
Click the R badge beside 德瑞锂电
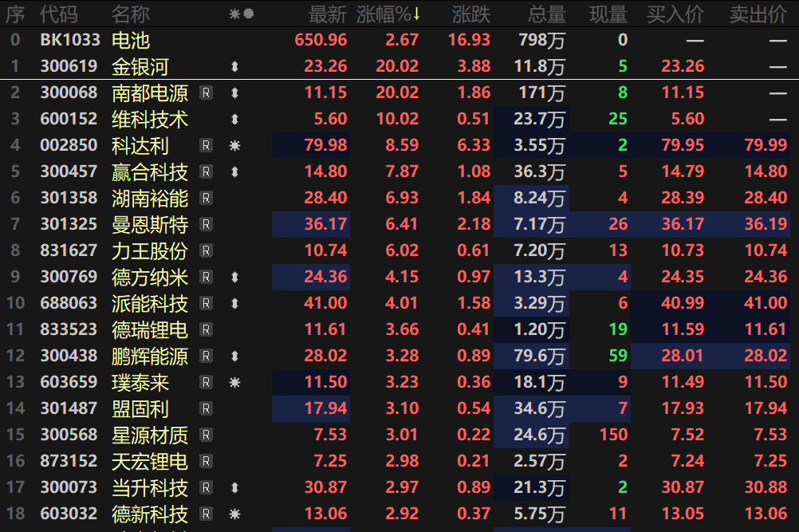(206, 329)
